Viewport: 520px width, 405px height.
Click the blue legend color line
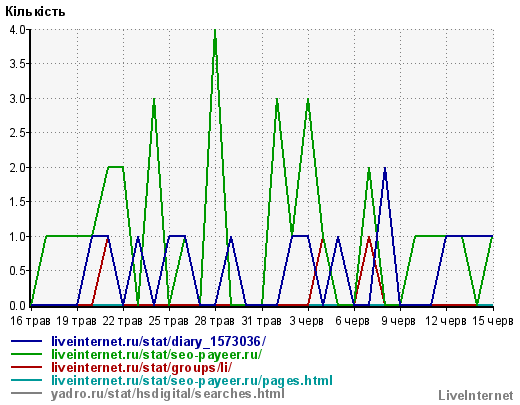tap(26, 341)
